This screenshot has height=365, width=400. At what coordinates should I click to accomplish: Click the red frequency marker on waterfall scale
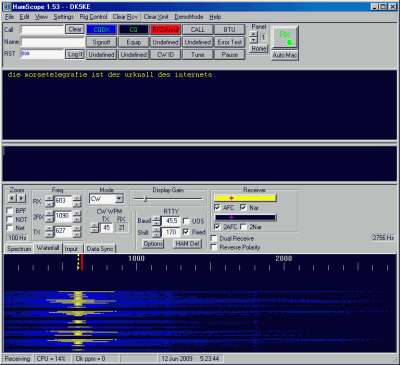tap(82, 263)
